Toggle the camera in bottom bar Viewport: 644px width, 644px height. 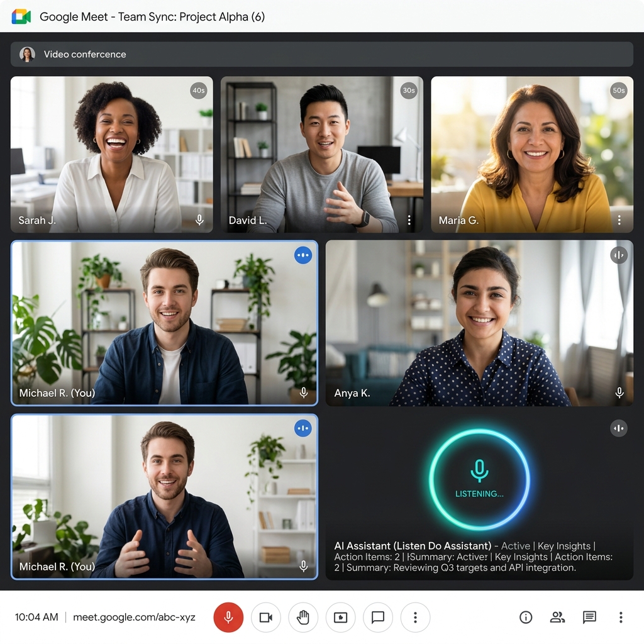point(266,617)
